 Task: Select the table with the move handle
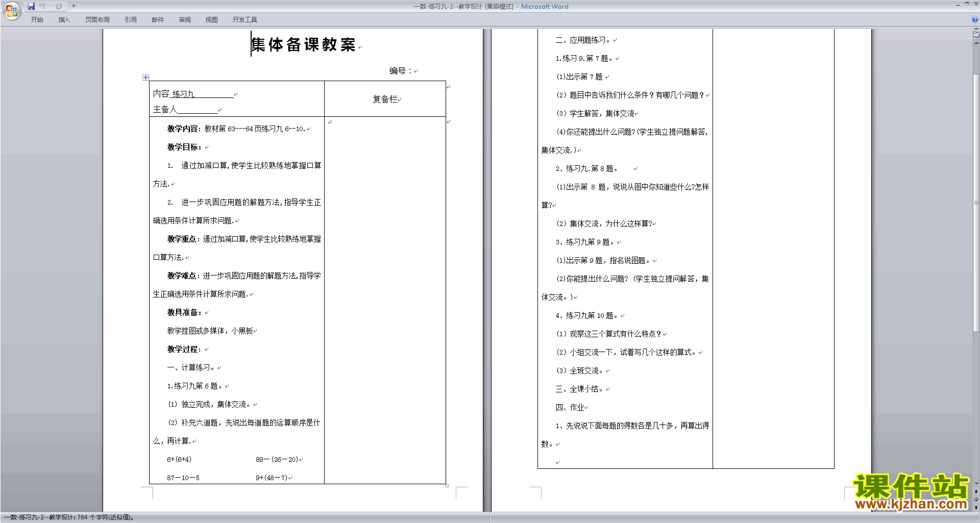[x=145, y=77]
